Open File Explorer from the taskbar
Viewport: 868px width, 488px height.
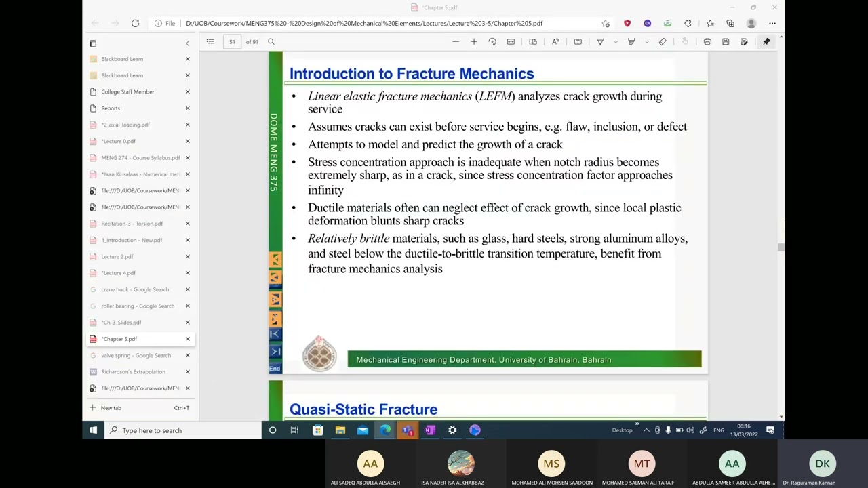(x=340, y=430)
